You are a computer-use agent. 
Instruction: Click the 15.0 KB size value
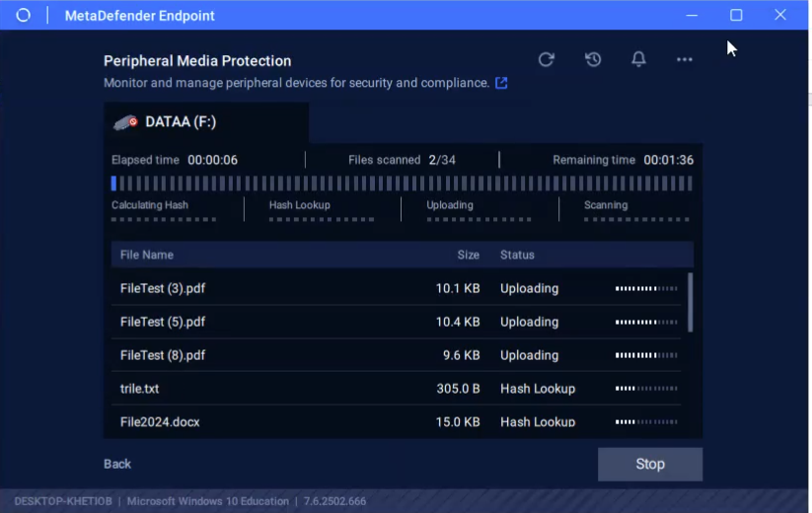[457, 422]
